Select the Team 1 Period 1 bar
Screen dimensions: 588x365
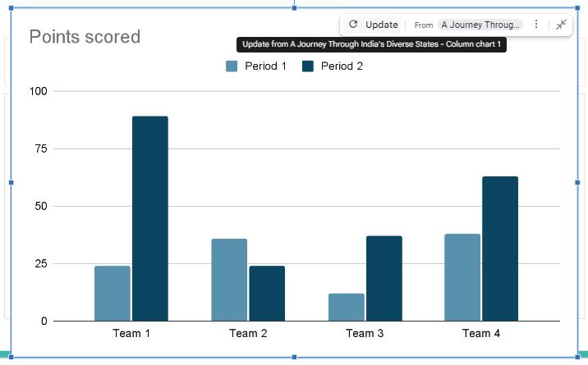pyautogui.click(x=113, y=294)
